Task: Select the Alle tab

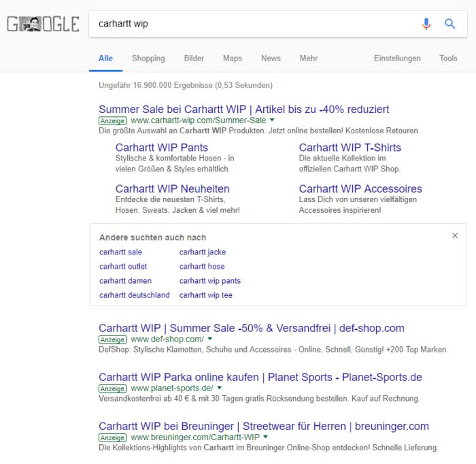Action: (x=105, y=59)
